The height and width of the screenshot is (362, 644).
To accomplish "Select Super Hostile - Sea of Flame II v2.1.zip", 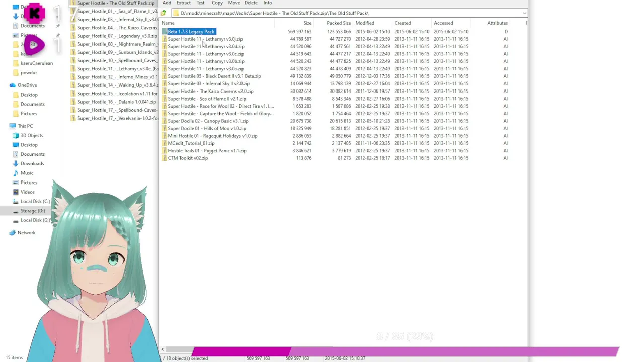I will [207, 99].
